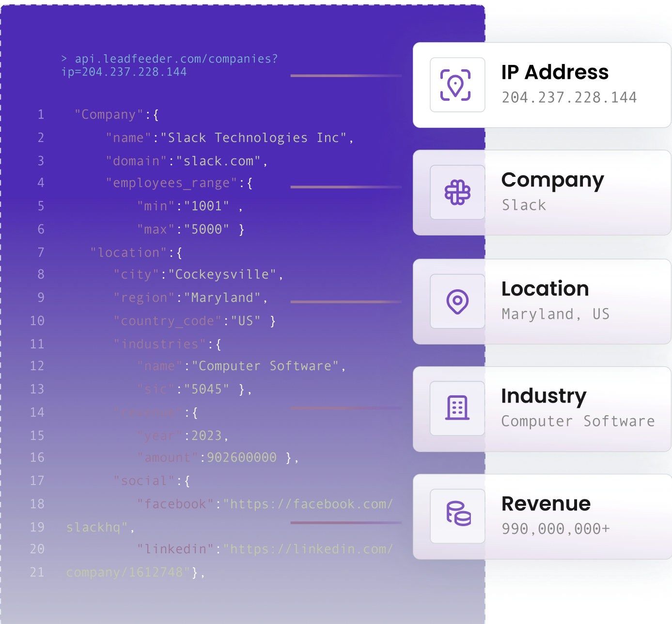672x624 pixels.
Task: Click line number 11 in gutter
Action: point(37,344)
